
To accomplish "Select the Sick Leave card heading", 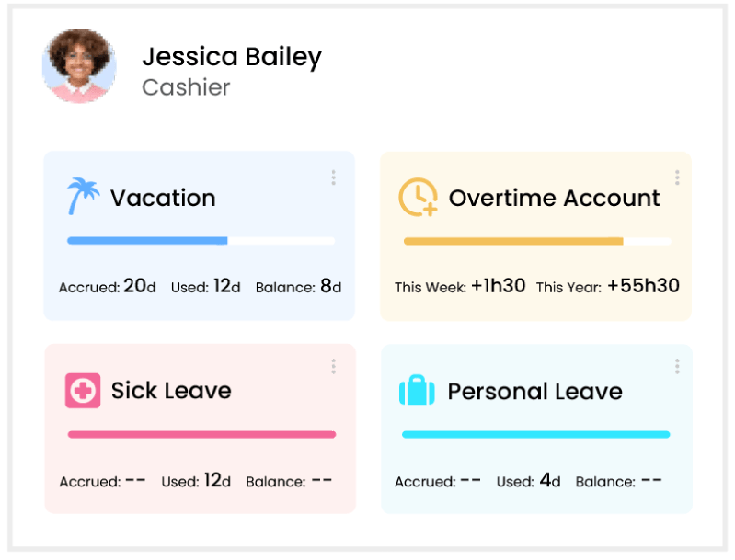I will click(x=171, y=390).
